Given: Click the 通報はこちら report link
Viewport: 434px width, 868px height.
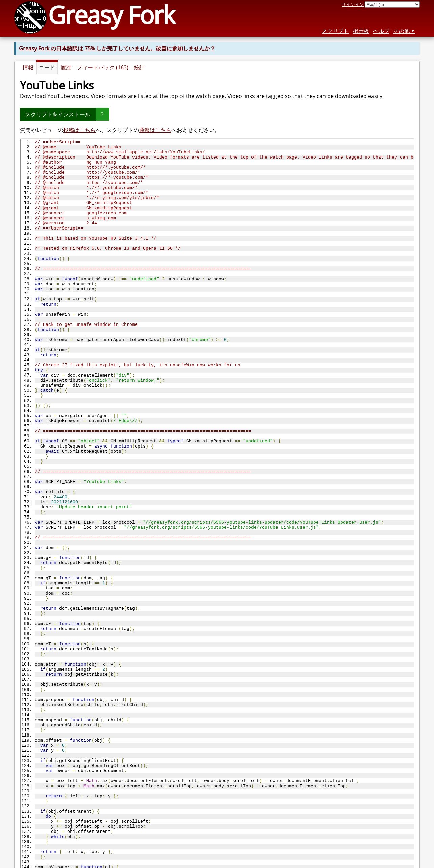Looking at the screenshot, I should pyautogui.click(x=155, y=130).
